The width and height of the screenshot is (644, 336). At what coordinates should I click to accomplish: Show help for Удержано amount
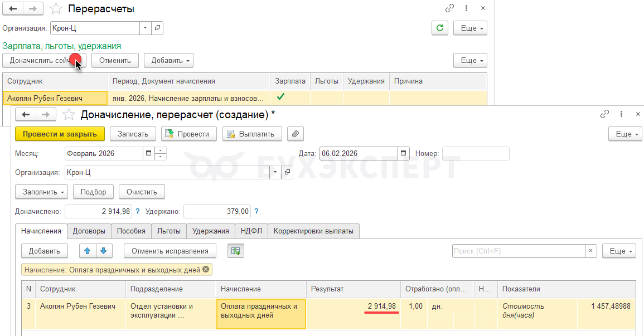click(256, 212)
